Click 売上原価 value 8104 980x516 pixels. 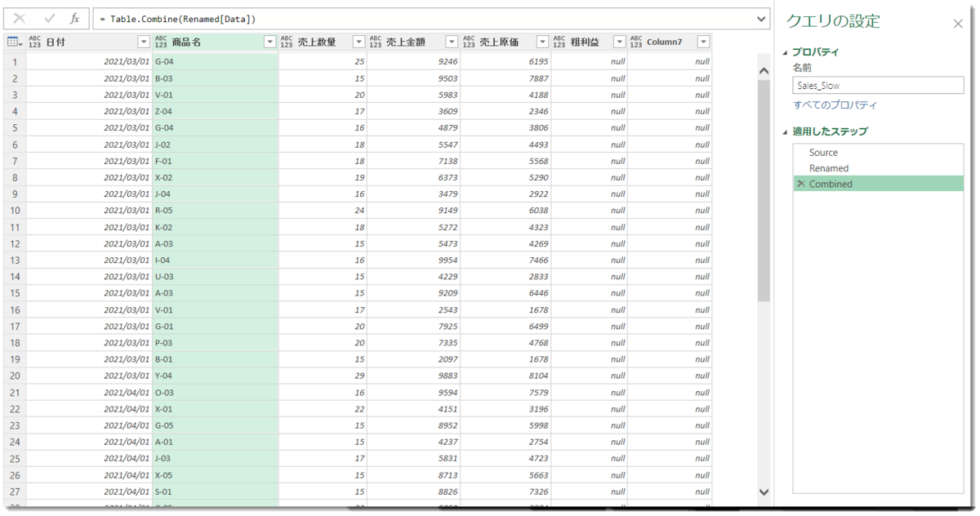click(506, 376)
